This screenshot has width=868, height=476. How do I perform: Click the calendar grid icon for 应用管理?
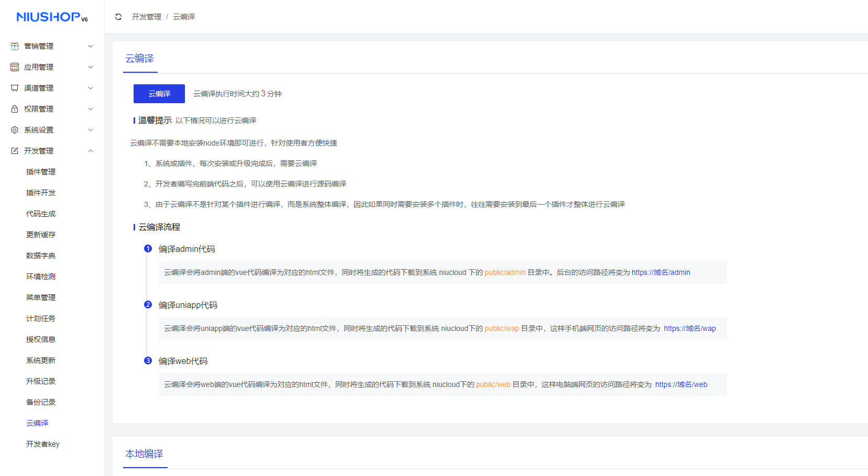[x=15, y=67]
